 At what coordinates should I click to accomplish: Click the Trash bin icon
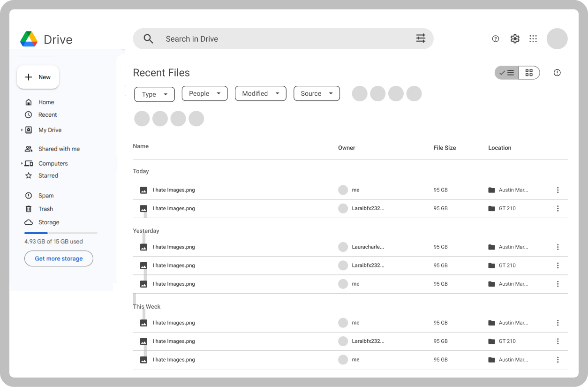(x=29, y=209)
